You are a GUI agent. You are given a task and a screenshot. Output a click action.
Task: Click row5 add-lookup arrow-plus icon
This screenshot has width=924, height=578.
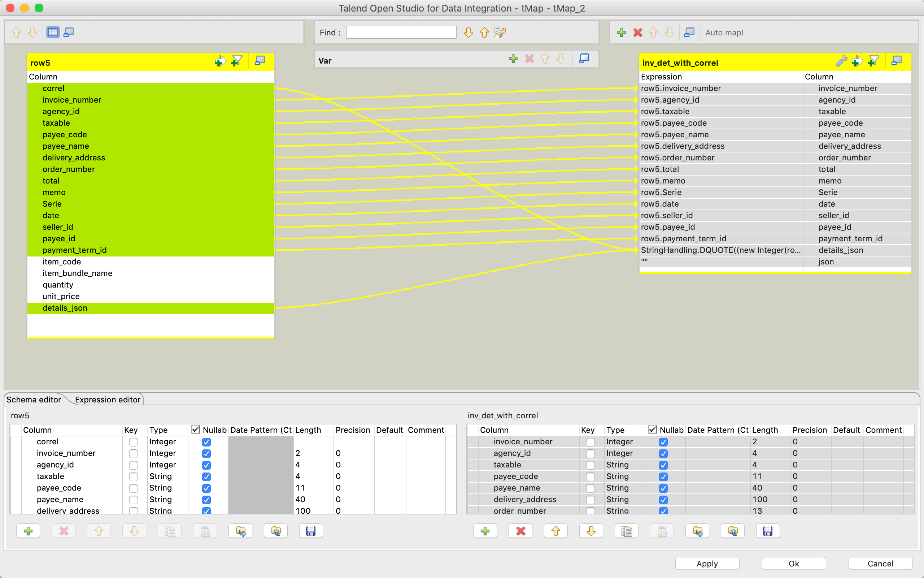220,61
